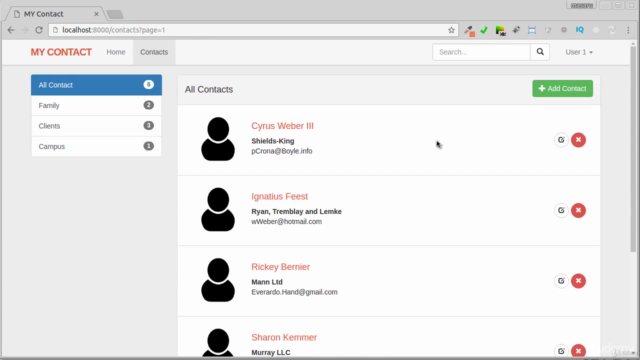The image size is (640, 360).
Task: Go back in browser history
Action: [x=11, y=30]
